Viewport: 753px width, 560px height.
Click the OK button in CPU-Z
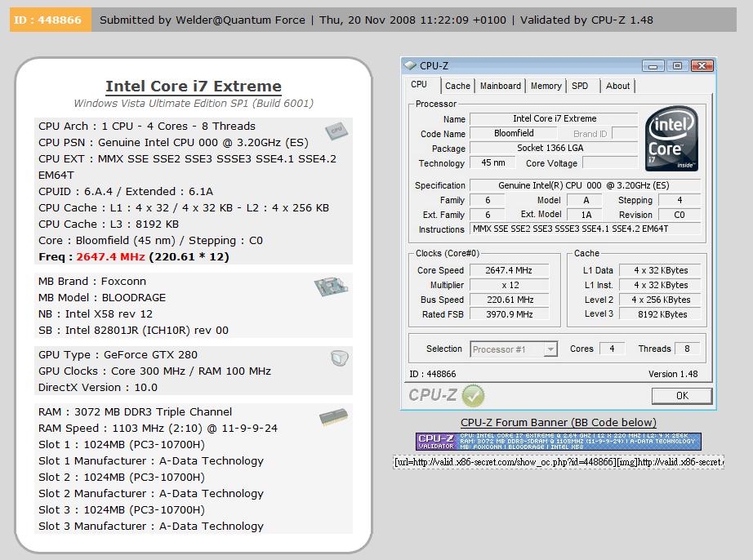coord(682,396)
